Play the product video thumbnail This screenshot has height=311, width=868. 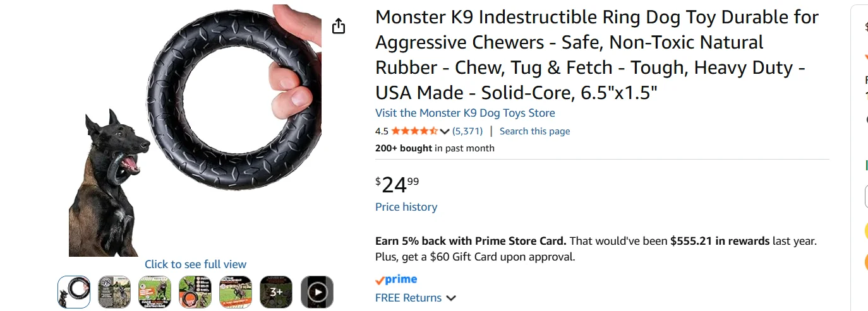point(316,292)
